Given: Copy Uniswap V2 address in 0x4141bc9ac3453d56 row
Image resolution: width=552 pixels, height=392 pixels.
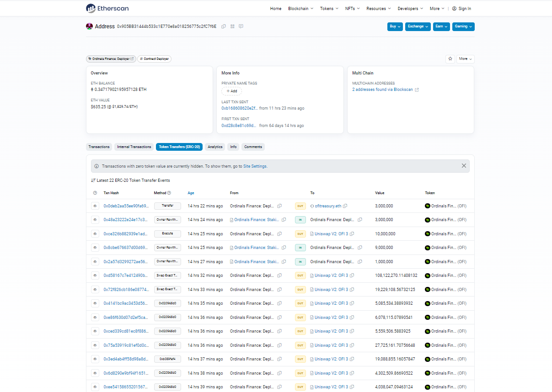Looking at the screenshot, I should (352, 303).
